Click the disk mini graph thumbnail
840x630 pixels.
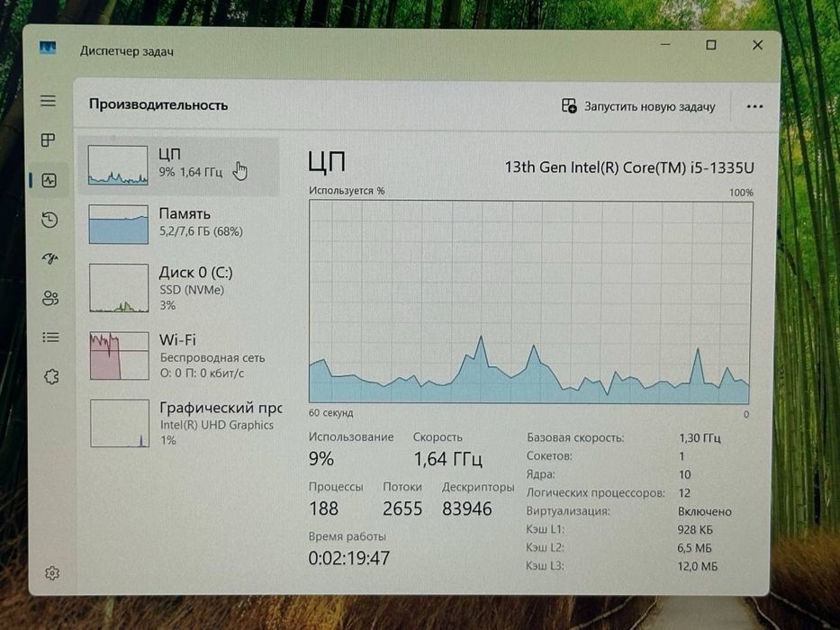119,288
